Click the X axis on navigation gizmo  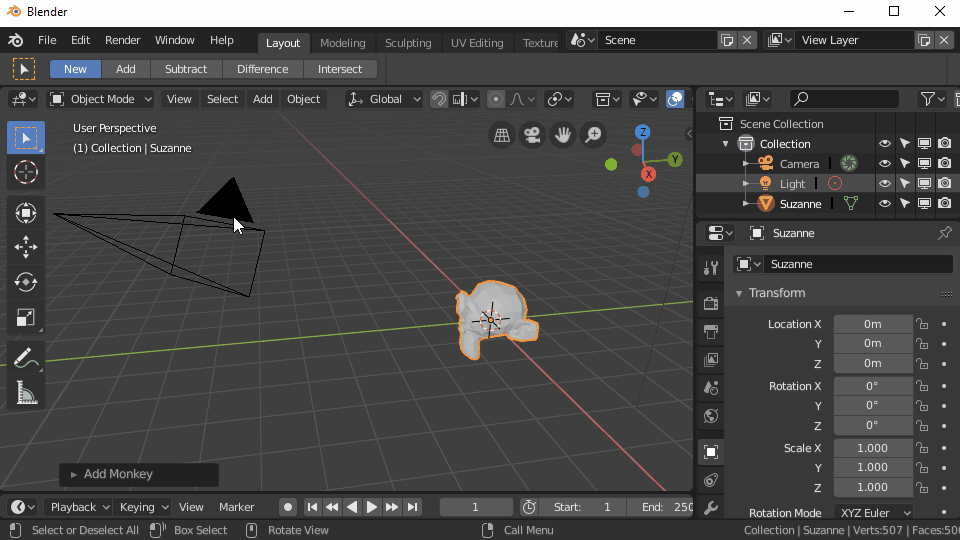[x=648, y=174]
